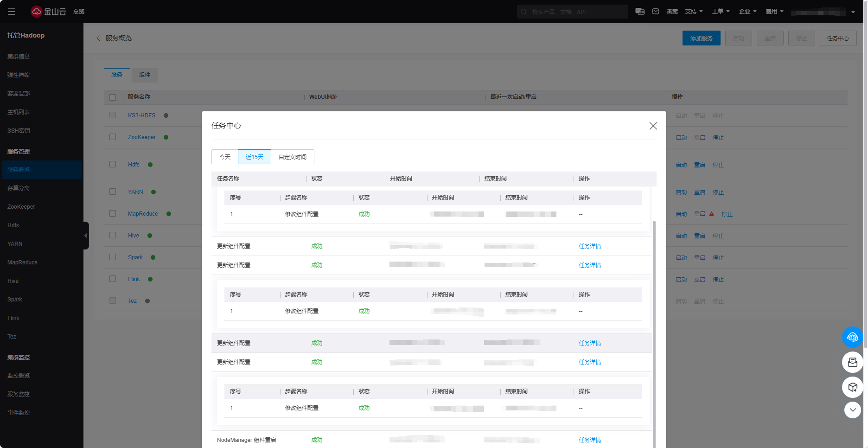This screenshot has height=448, width=868.
Task: Expand the 支持 dropdown menu
Action: coord(694,12)
